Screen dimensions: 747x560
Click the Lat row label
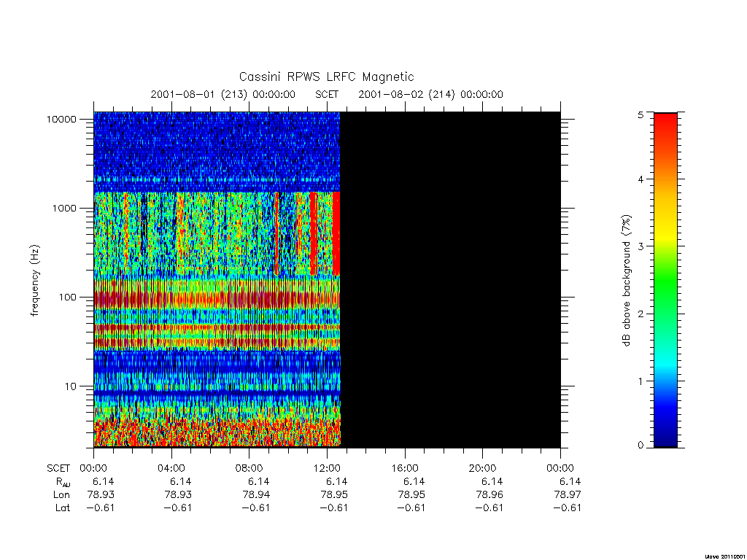click(x=63, y=507)
